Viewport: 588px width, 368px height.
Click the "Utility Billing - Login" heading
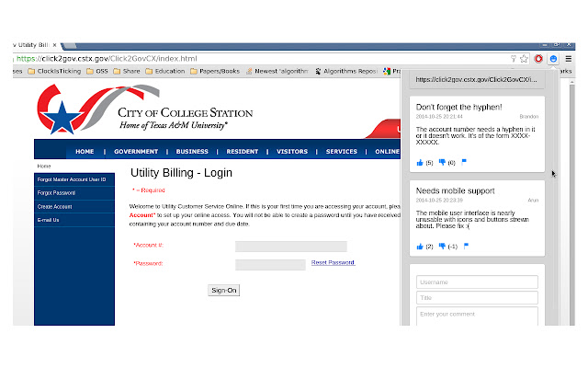[182, 173]
